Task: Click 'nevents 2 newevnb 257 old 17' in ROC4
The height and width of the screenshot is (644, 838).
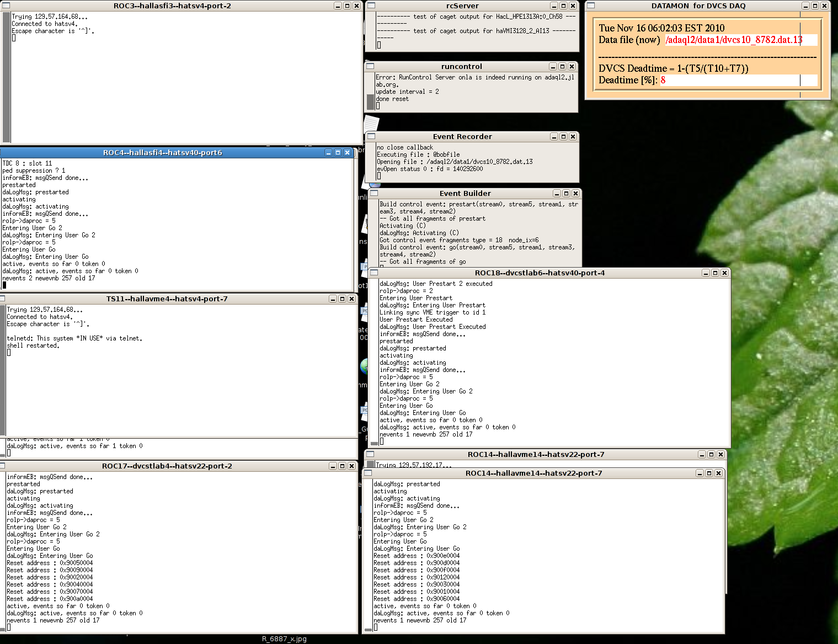Action: [49, 278]
